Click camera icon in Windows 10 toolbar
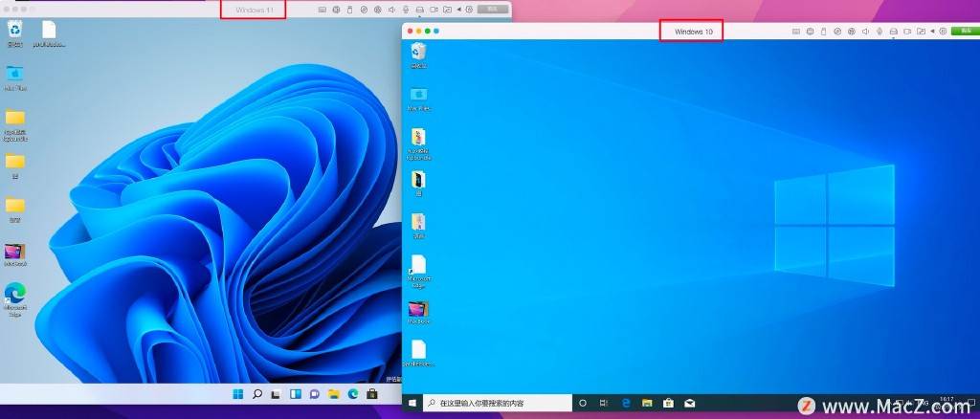 (907, 32)
